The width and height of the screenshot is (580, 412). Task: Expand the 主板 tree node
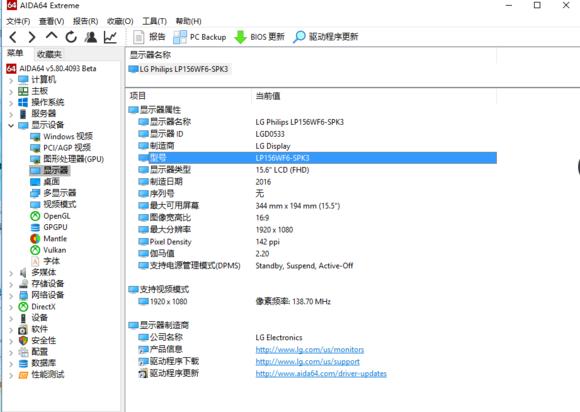click(11, 91)
